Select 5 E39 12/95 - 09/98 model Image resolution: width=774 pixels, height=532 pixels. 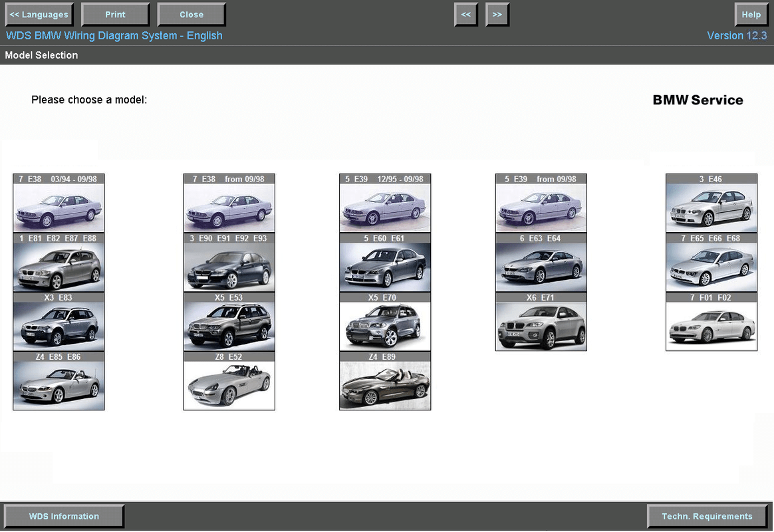coord(385,203)
